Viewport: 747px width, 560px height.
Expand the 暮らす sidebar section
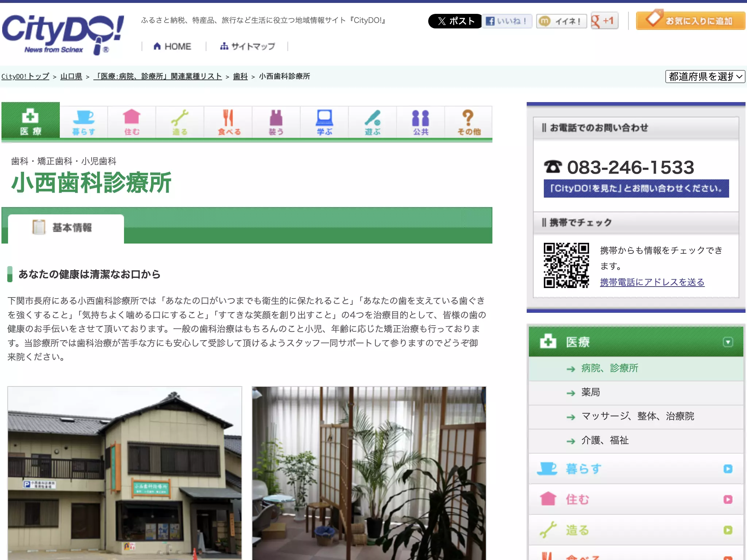(x=728, y=469)
